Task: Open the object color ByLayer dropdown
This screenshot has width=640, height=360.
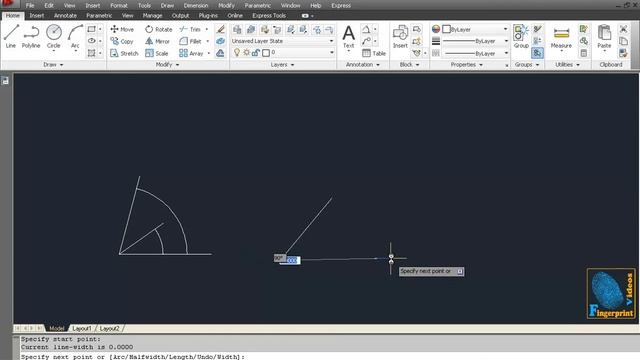Action: [x=476, y=29]
